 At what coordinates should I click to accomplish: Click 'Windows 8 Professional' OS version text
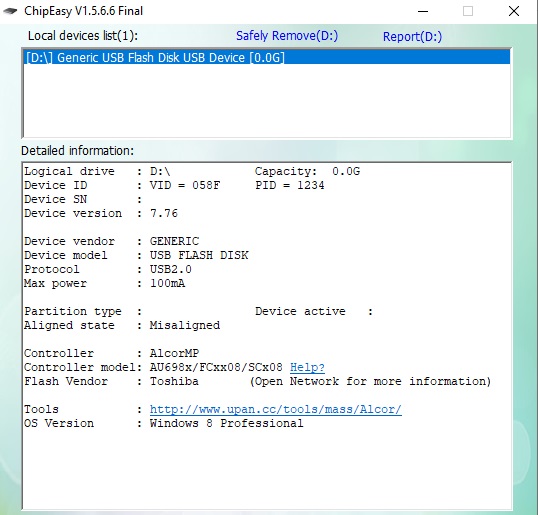coord(226,423)
